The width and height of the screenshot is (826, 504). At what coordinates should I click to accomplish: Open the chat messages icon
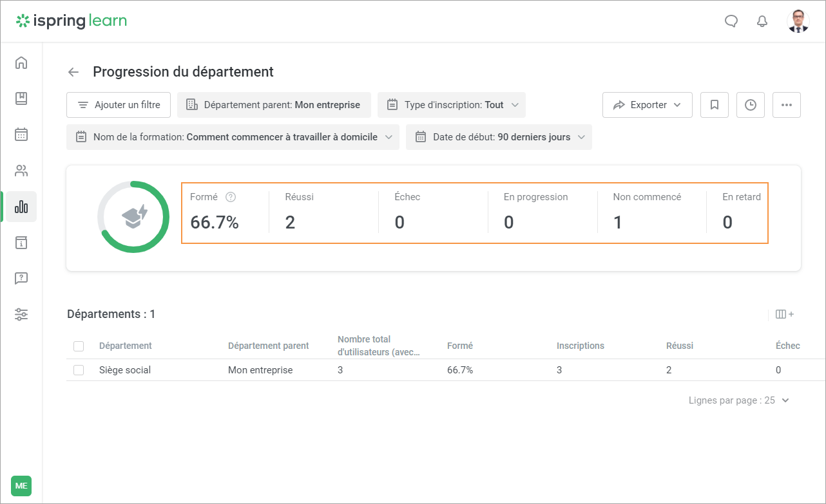click(731, 21)
